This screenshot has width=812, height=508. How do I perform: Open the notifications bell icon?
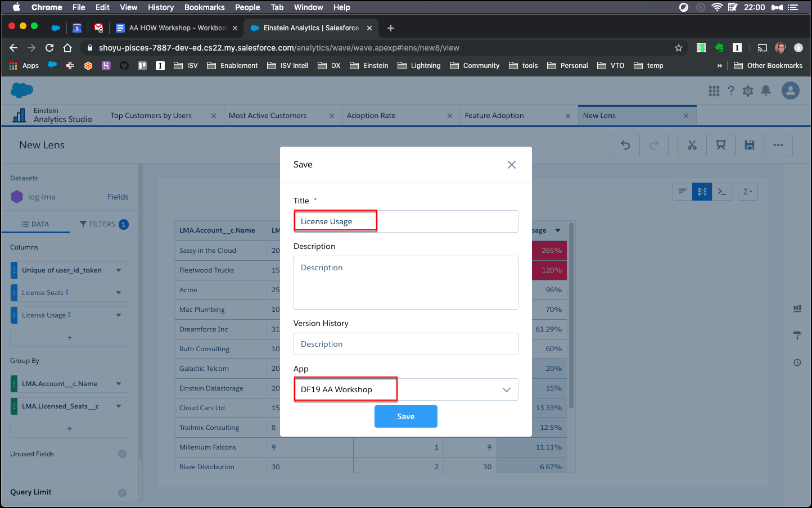766,90
